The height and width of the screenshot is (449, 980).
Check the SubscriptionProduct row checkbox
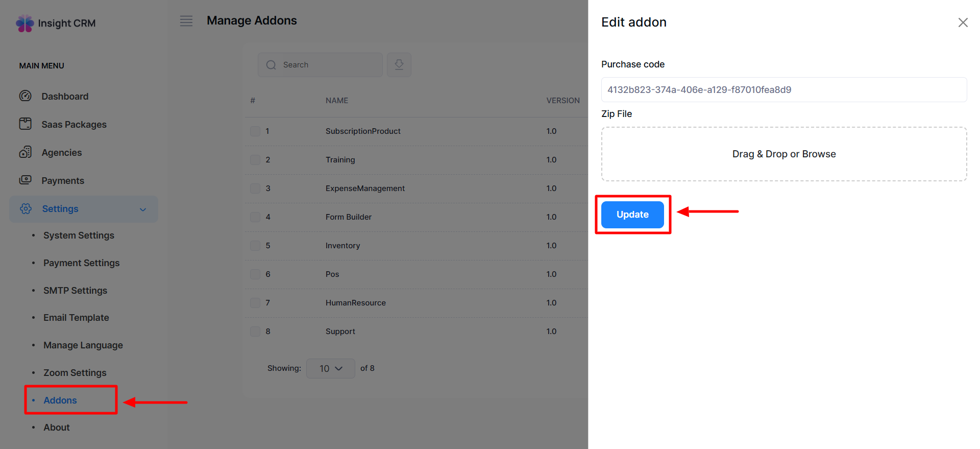255,131
